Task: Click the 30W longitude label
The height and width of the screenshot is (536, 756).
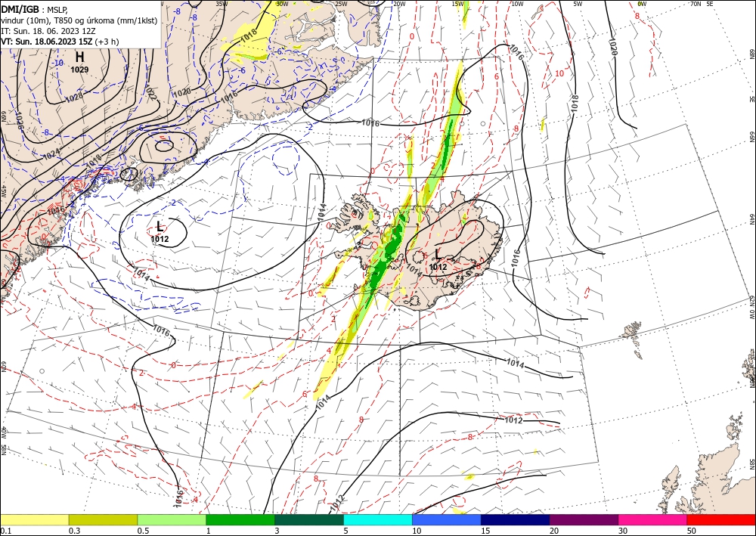Action: pyautogui.click(x=282, y=4)
